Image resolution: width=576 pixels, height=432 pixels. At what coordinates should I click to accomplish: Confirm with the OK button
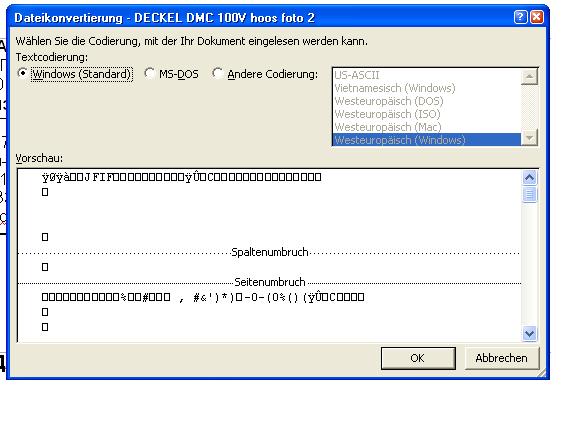pyautogui.click(x=418, y=358)
